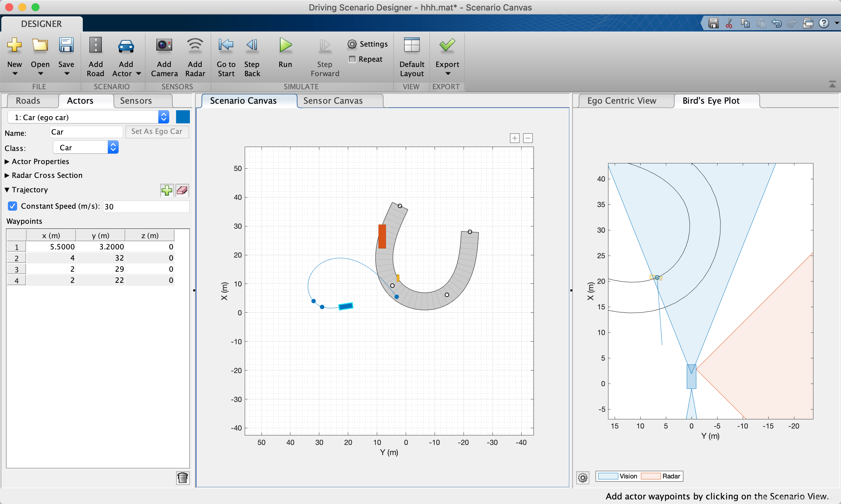
Task: Switch to the Ego Centric View tab
Action: click(x=622, y=100)
